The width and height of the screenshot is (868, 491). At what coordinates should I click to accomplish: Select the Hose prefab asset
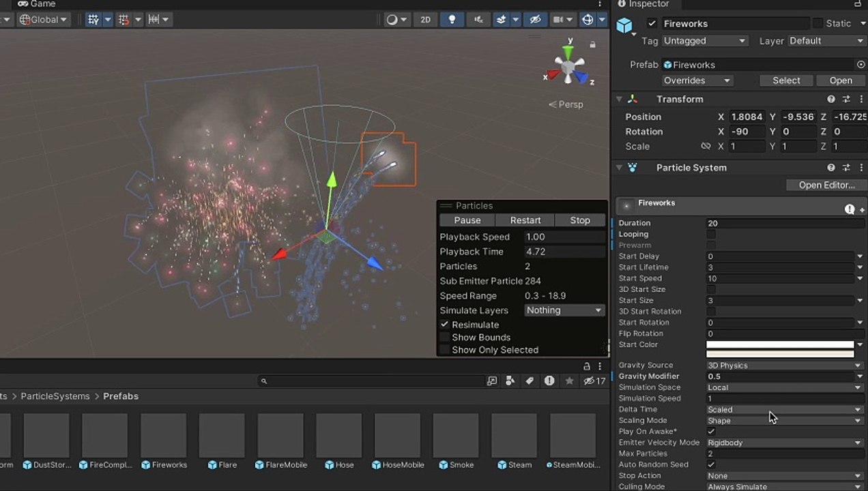point(338,440)
